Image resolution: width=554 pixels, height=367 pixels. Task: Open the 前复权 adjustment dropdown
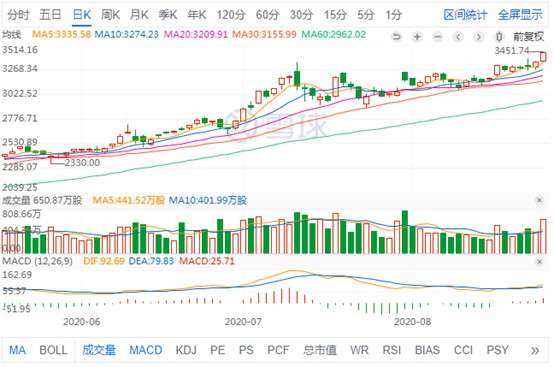529,36
